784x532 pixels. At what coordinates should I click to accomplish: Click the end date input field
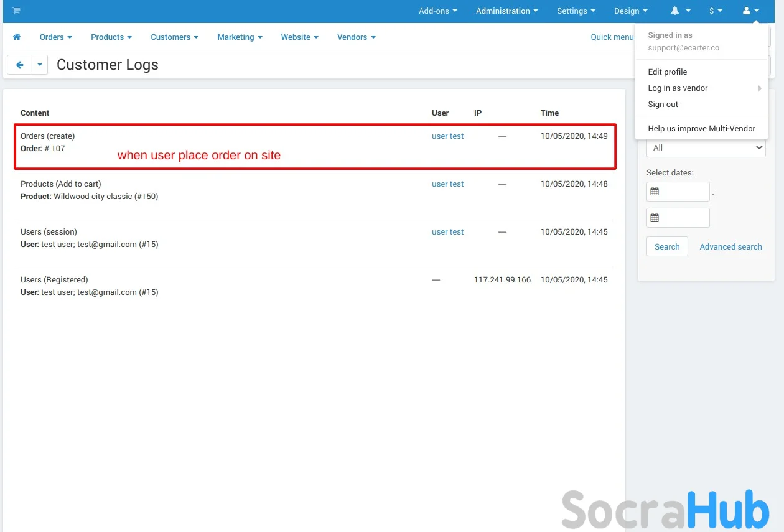pos(684,218)
